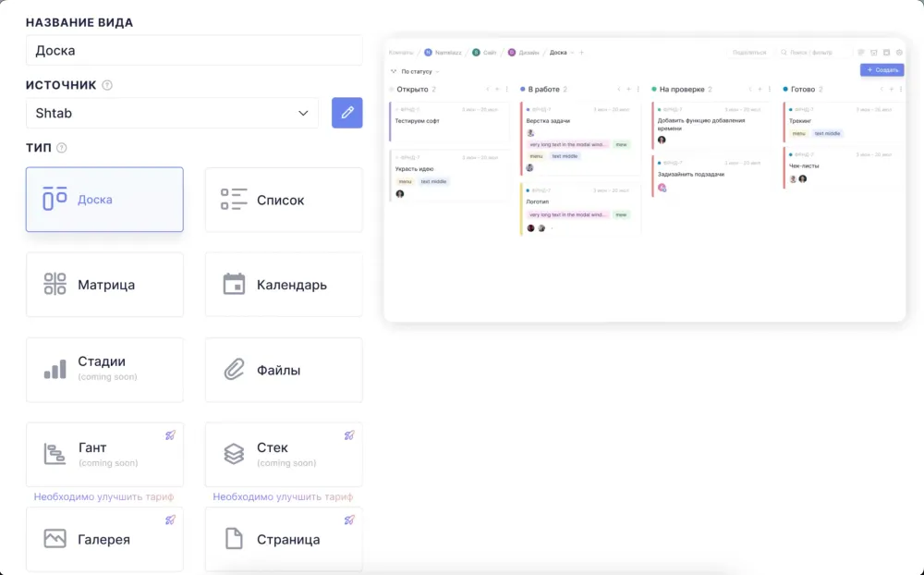The height and width of the screenshot is (575, 924).
Task: Open the Комнаты breadcrumb in the preview
Action: tap(401, 53)
